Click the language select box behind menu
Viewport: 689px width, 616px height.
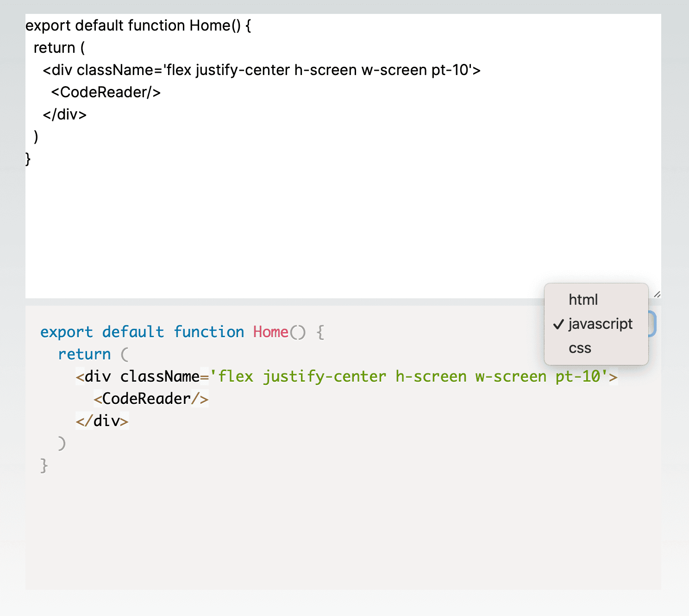652,324
